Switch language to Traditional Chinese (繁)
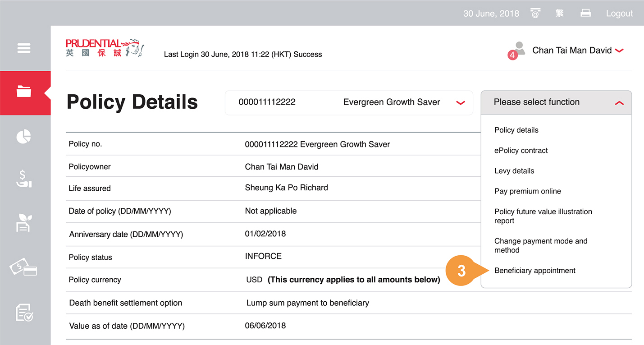This screenshot has width=644, height=345. [x=560, y=13]
